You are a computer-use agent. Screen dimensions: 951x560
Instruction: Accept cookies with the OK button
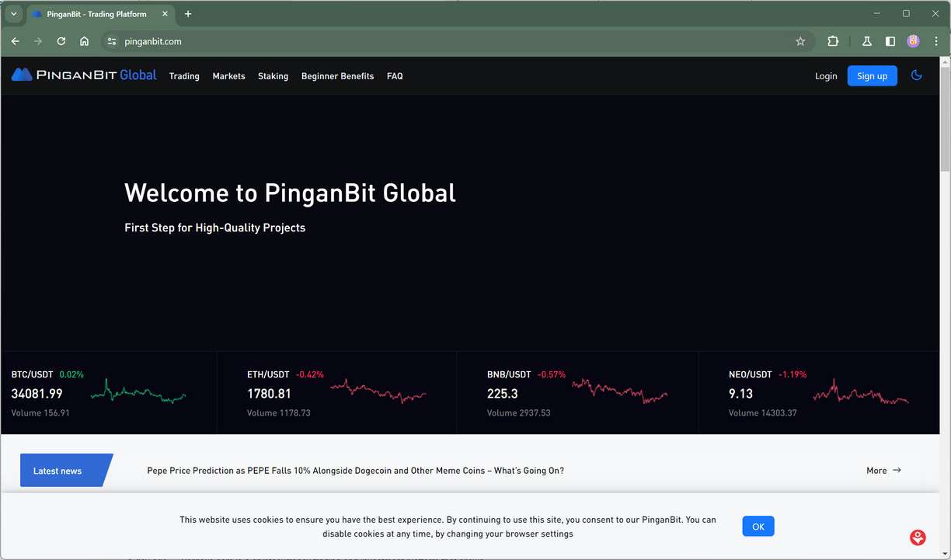758,527
